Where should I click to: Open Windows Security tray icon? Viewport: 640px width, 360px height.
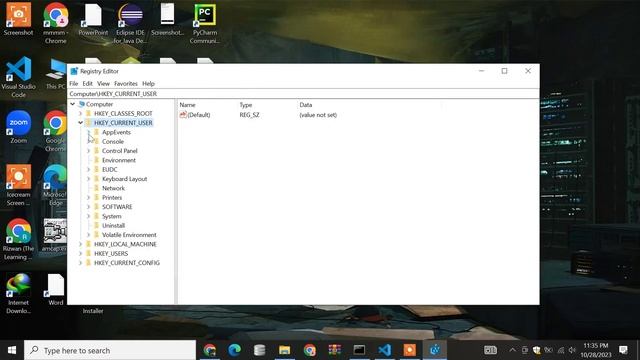(537, 350)
